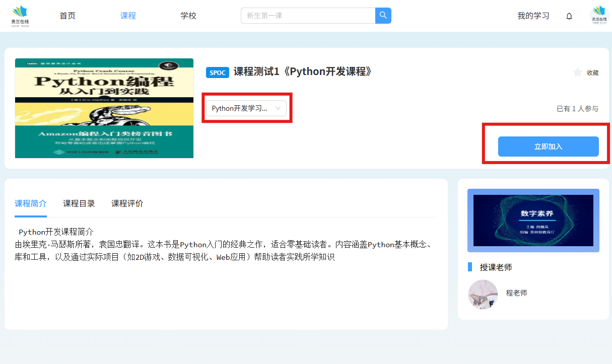Click the Python编程 course cover image
Viewport: 612px width, 364px height.
tap(104, 108)
